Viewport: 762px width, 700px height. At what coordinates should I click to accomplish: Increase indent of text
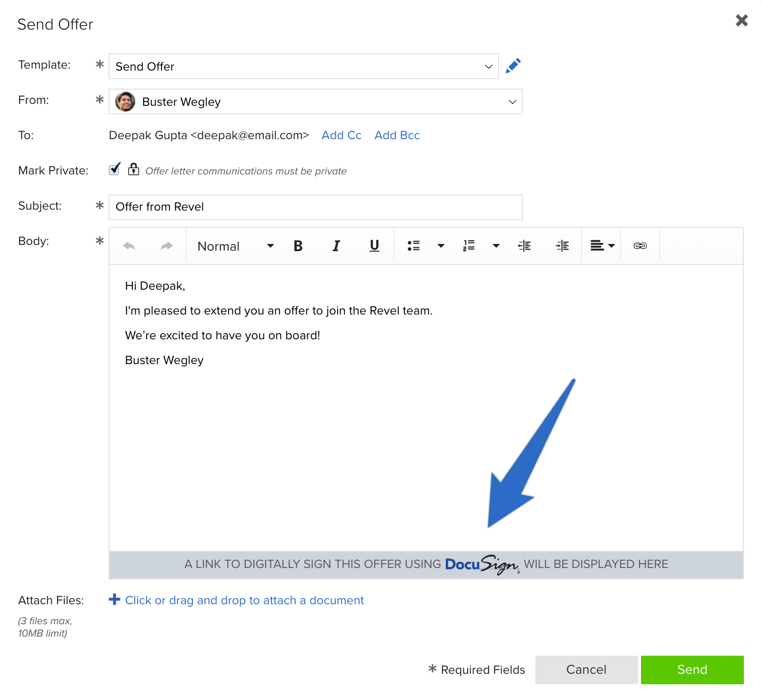pos(562,246)
